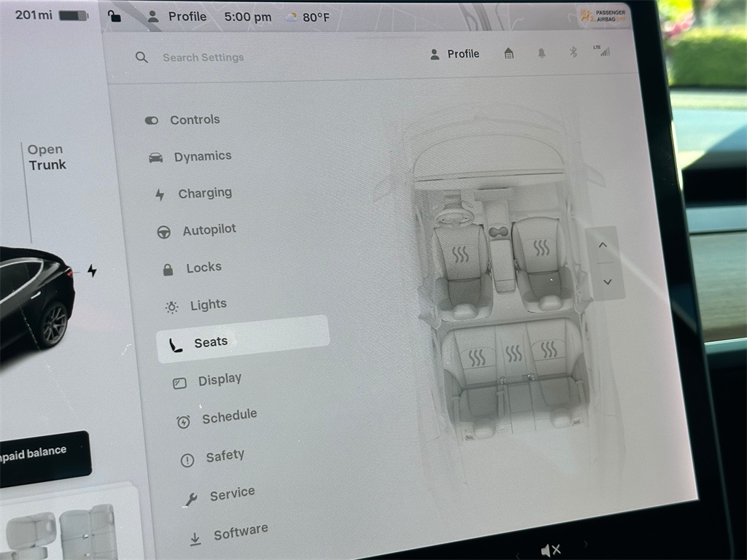Open the HomeLink garage icon
Viewport: 747px width, 560px height.
pos(509,53)
